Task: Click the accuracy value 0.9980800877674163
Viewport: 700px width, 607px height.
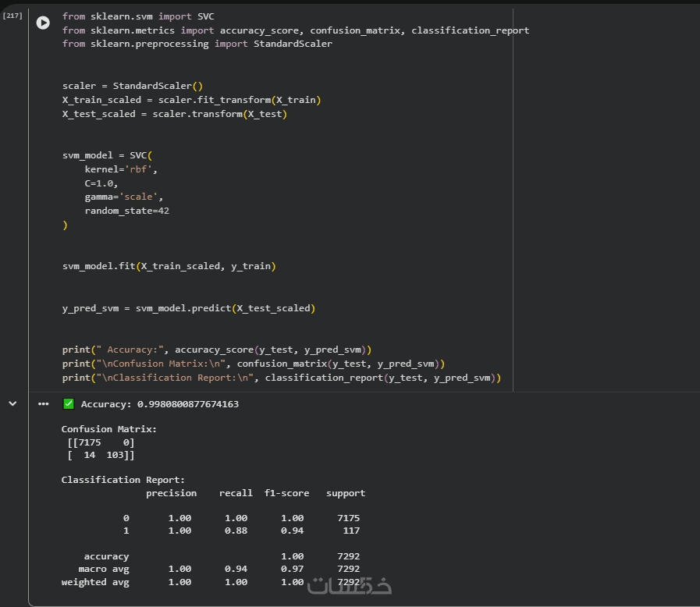Action: [187, 404]
